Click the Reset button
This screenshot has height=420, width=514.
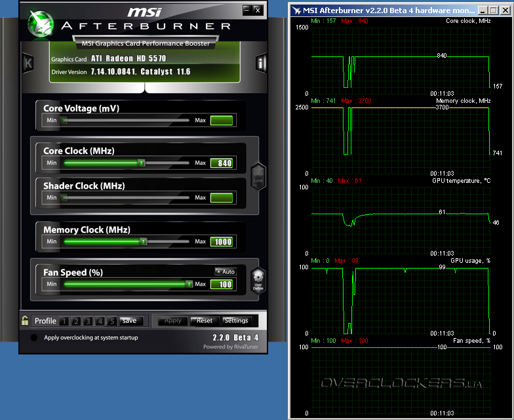point(205,321)
